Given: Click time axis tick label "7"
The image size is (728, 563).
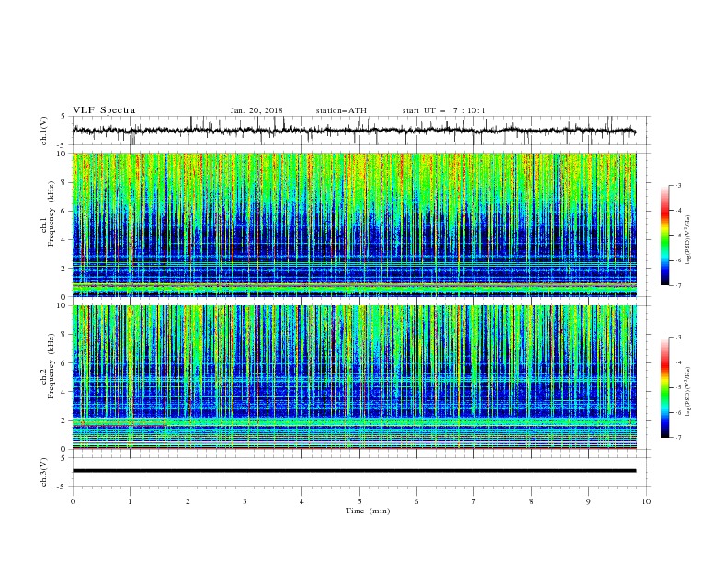Looking at the screenshot, I should [474, 501].
